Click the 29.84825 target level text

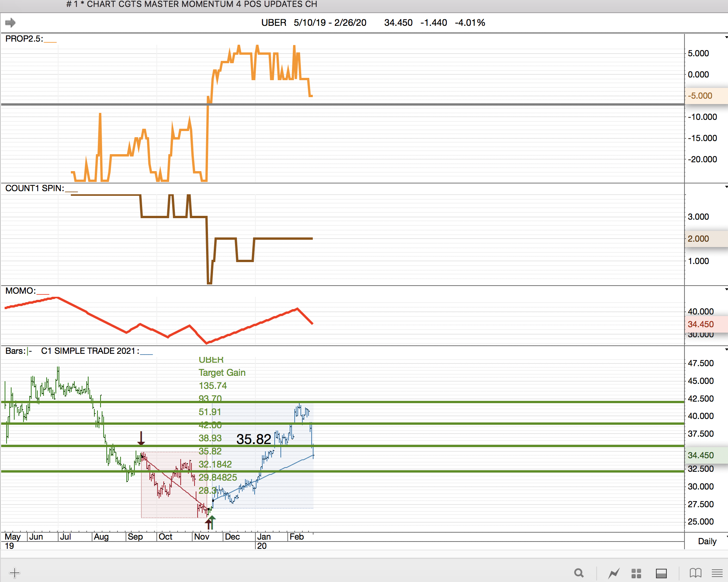[218, 478]
